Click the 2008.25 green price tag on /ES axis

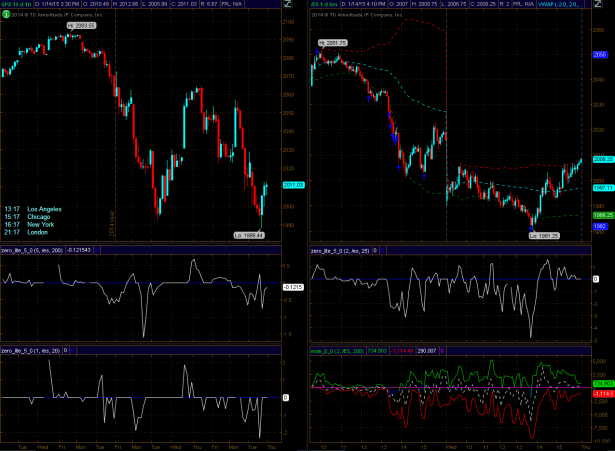click(602, 159)
